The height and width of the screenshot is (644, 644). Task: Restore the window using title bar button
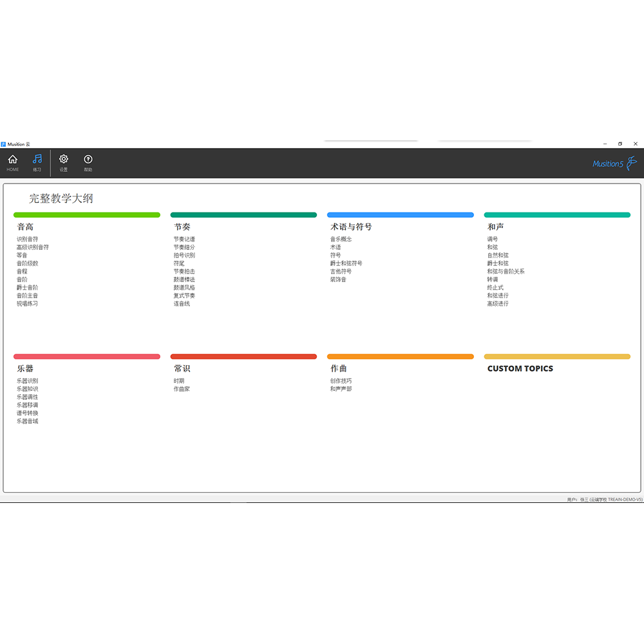[x=620, y=144]
